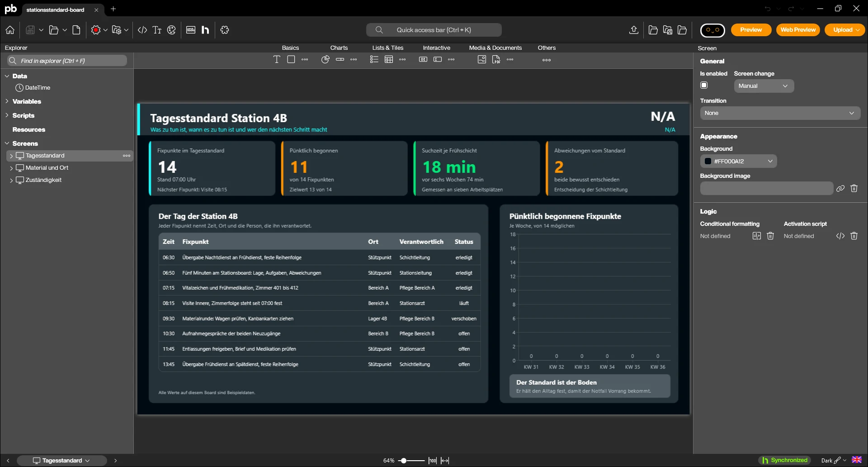
Task: Click the Web Preview button
Action: click(798, 30)
